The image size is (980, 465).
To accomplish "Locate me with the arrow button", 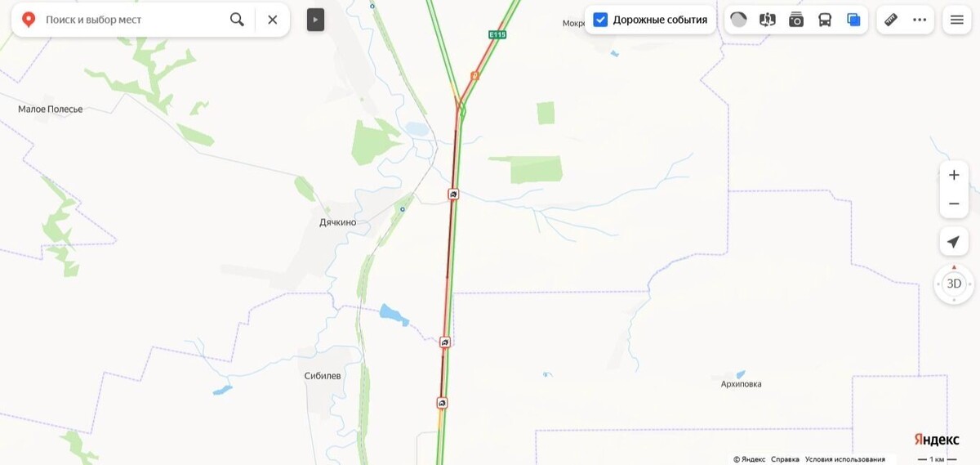I will point(954,242).
